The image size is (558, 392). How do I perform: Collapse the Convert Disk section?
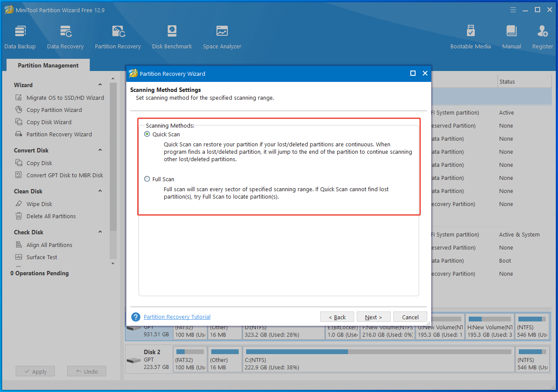point(100,150)
